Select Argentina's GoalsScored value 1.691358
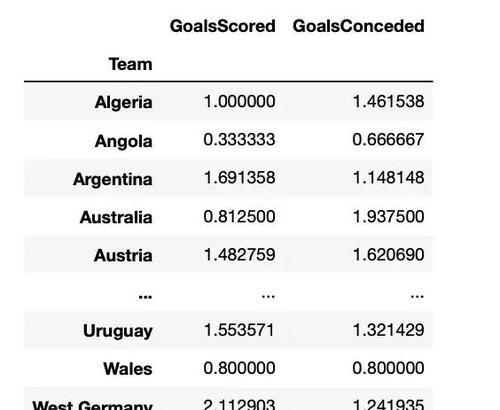 point(239,177)
